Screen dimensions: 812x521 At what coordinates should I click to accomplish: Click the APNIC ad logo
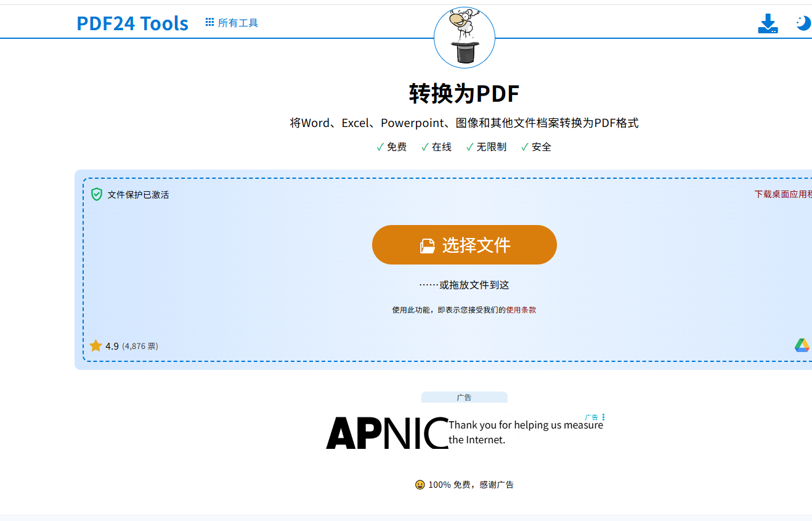tap(387, 433)
